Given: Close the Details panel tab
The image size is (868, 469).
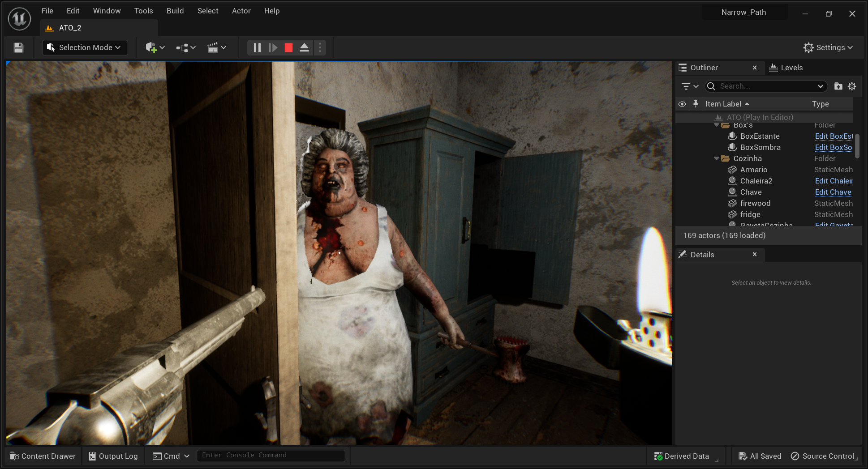Looking at the screenshot, I should click(755, 254).
